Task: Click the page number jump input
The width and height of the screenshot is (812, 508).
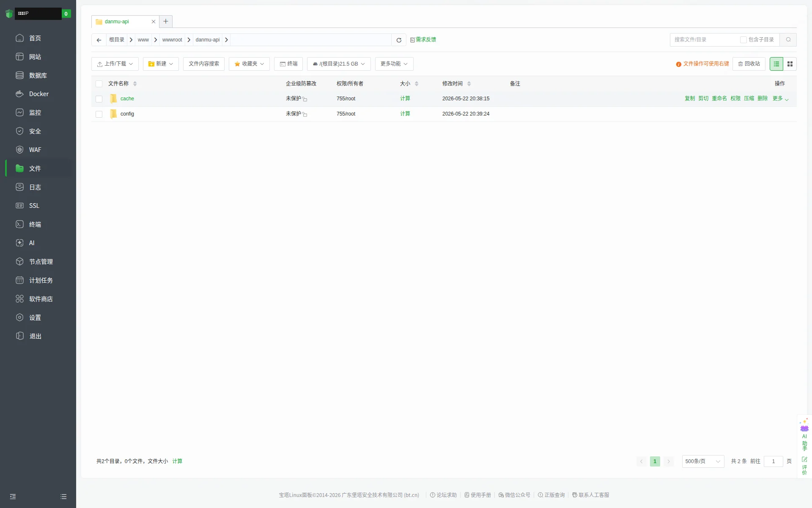Action: 774,461
